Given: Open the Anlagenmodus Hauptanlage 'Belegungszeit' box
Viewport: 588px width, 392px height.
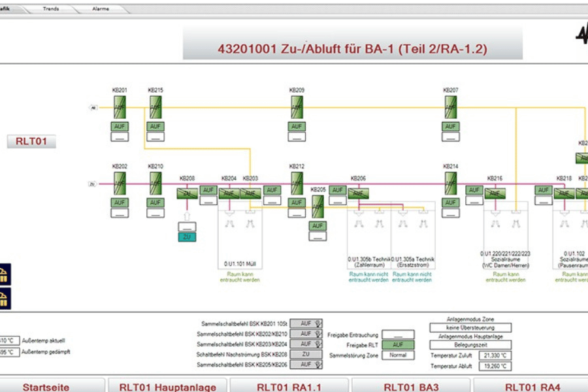Looking at the screenshot, I should pyautogui.click(x=470, y=345).
